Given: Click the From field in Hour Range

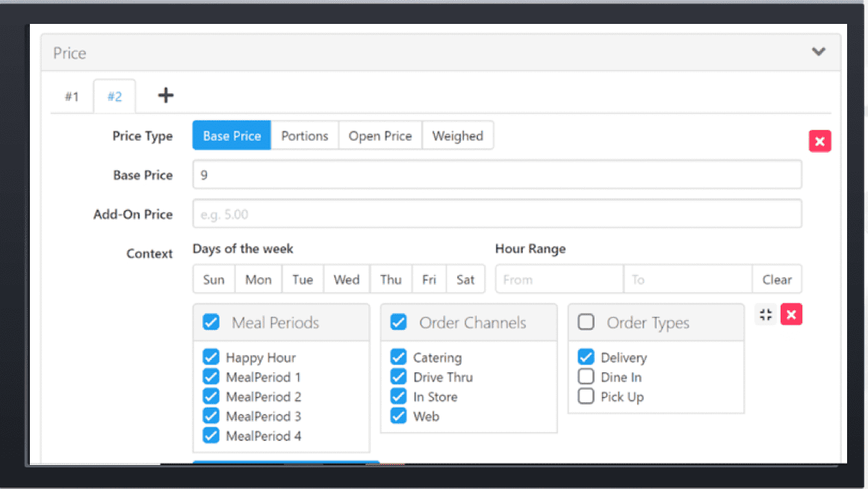Looking at the screenshot, I should coord(559,279).
